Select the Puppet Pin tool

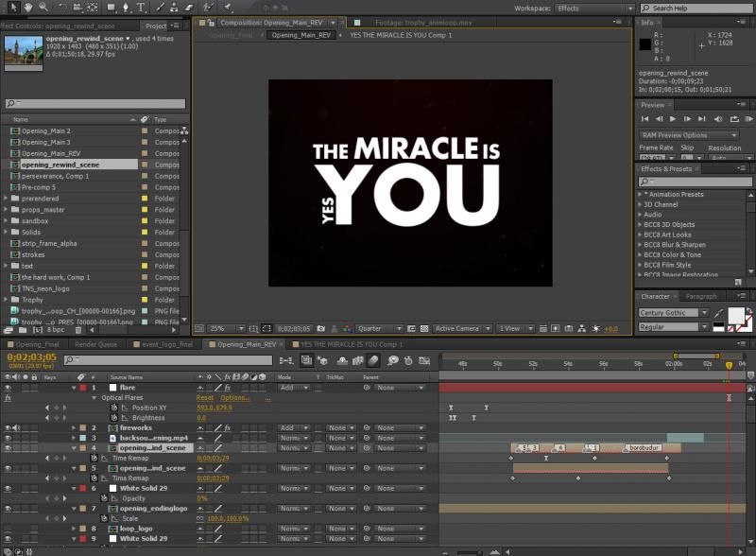click(228, 8)
